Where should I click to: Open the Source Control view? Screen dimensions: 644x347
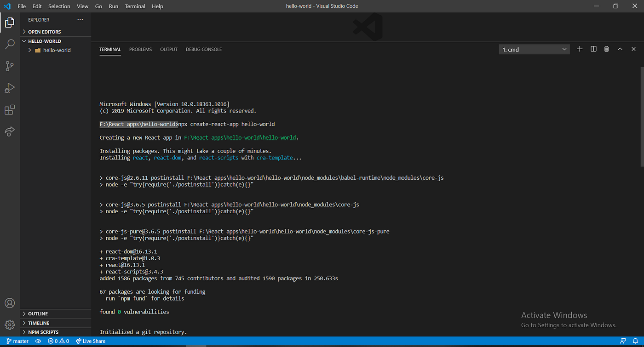coord(9,66)
